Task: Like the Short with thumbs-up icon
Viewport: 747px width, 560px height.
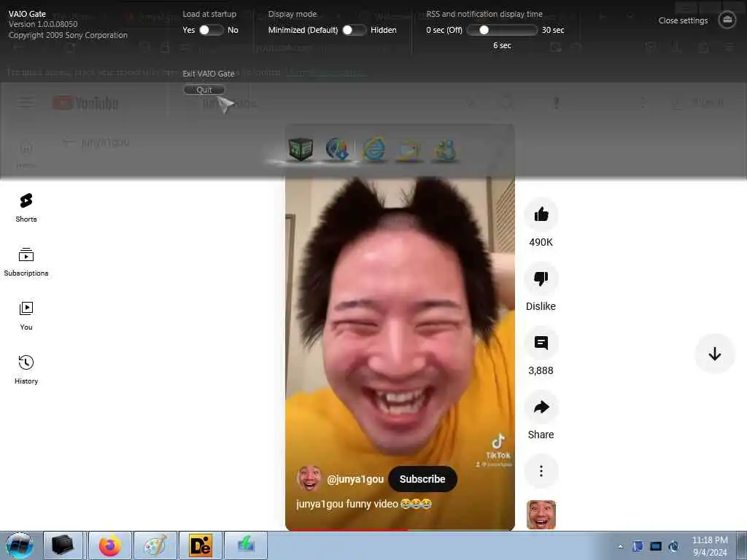Action: coord(541,214)
